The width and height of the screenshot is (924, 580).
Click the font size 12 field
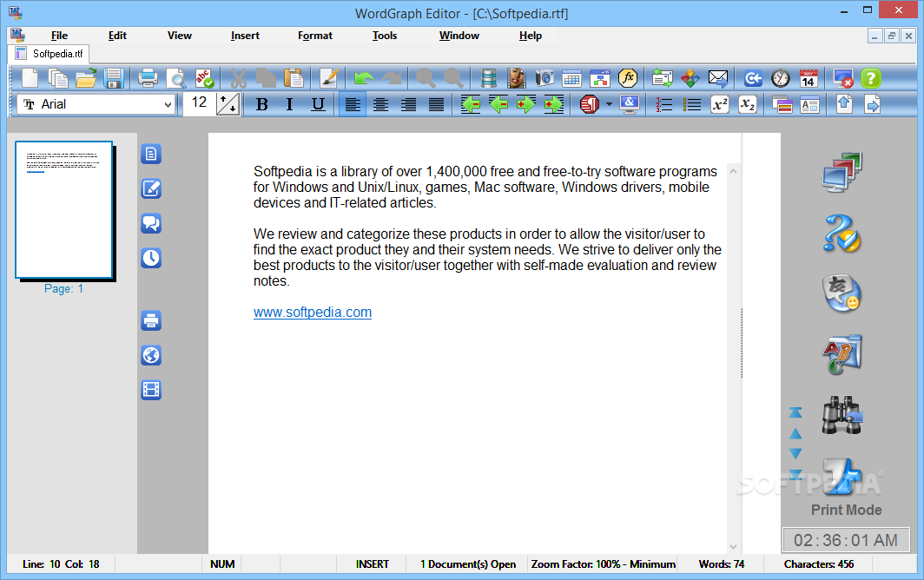click(199, 103)
